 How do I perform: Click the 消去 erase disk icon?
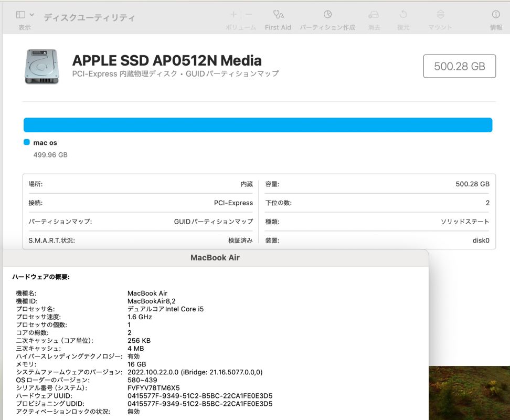[x=374, y=15]
